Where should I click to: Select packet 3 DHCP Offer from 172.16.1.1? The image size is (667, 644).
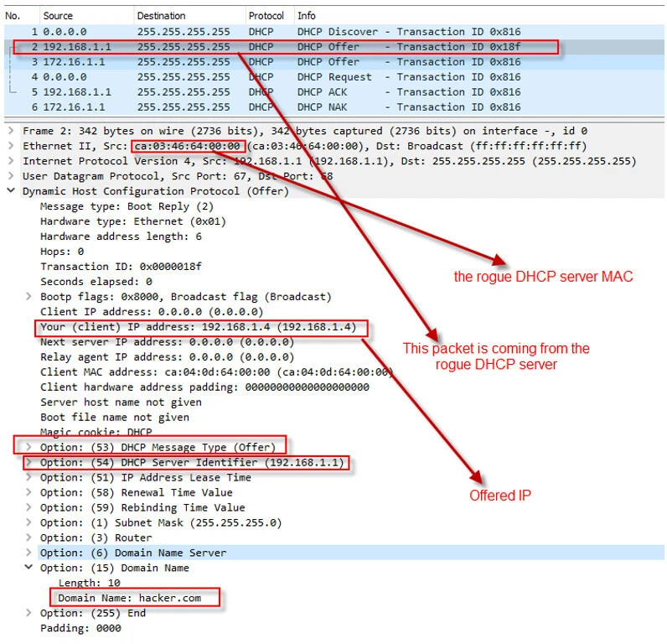pos(251,62)
